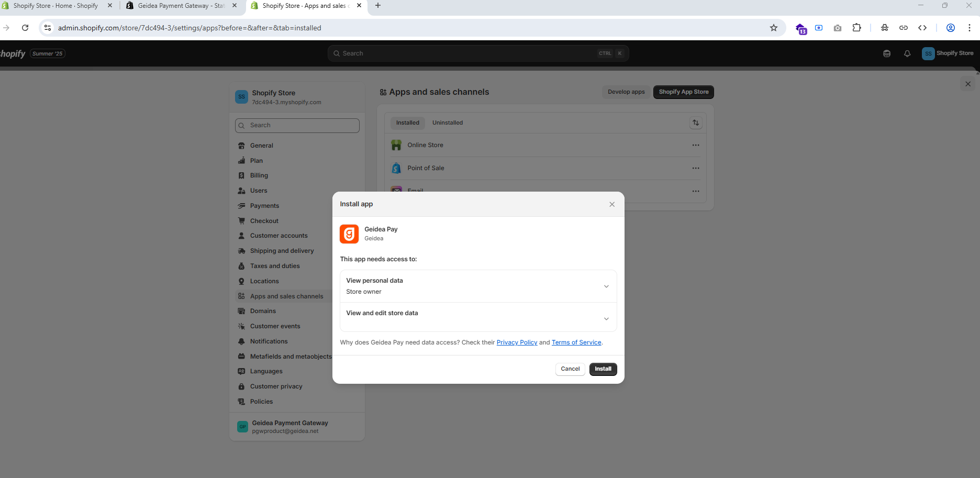
Task: Click Languages icon in sidebar
Action: pyautogui.click(x=241, y=372)
